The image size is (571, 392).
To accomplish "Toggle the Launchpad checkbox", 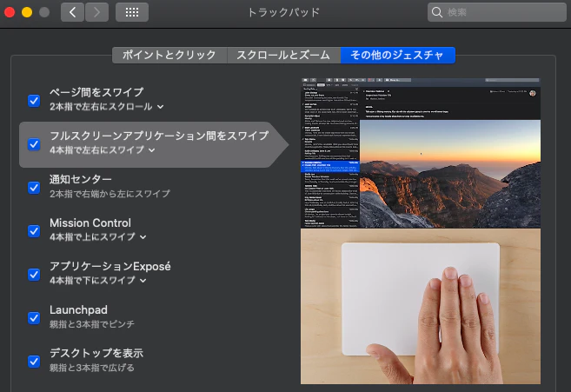I will click(x=34, y=318).
